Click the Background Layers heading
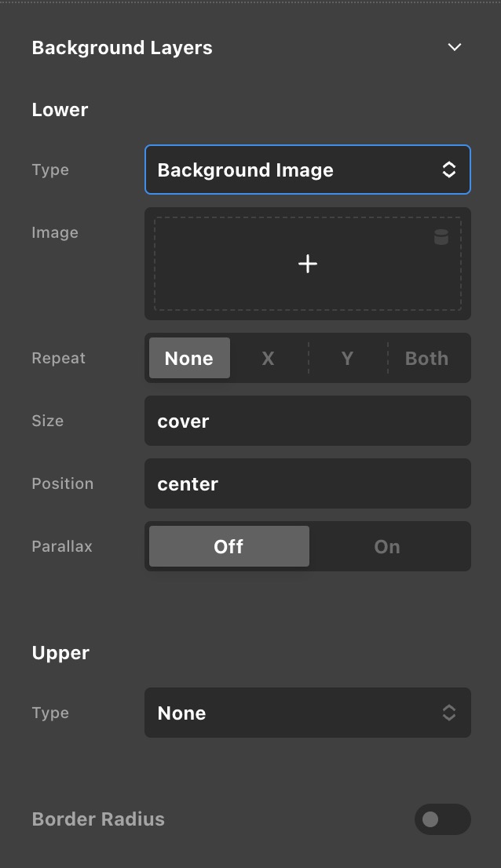 [x=122, y=48]
